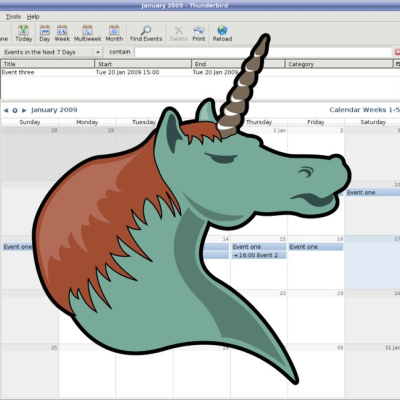Open the Tools menu
Image resolution: width=400 pixels, height=400 pixels.
(x=13, y=16)
